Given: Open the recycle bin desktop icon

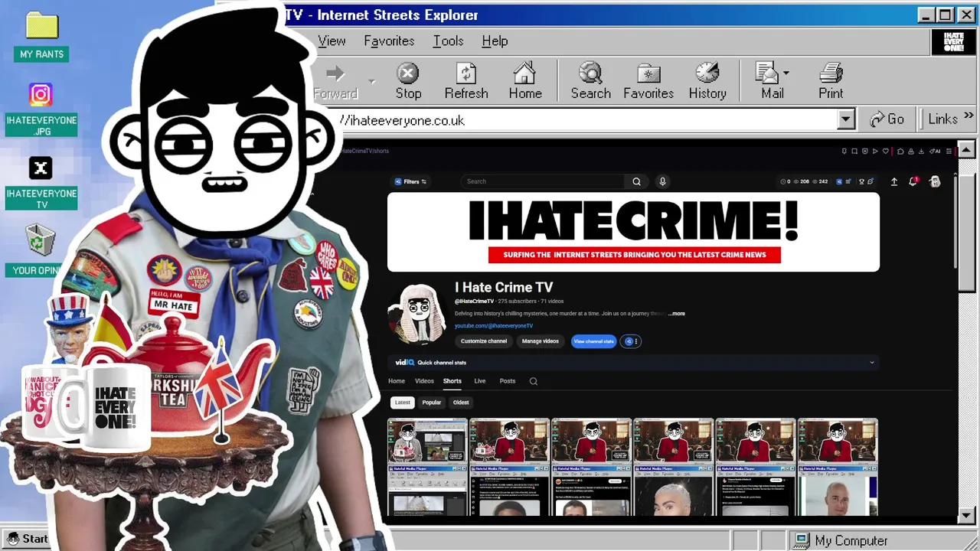Looking at the screenshot, I should tap(41, 241).
